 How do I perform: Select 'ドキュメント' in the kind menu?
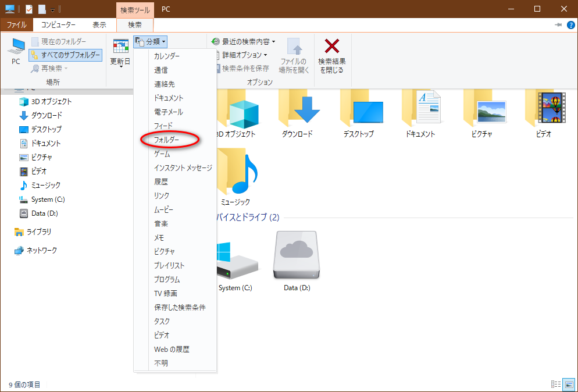point(168,98)
